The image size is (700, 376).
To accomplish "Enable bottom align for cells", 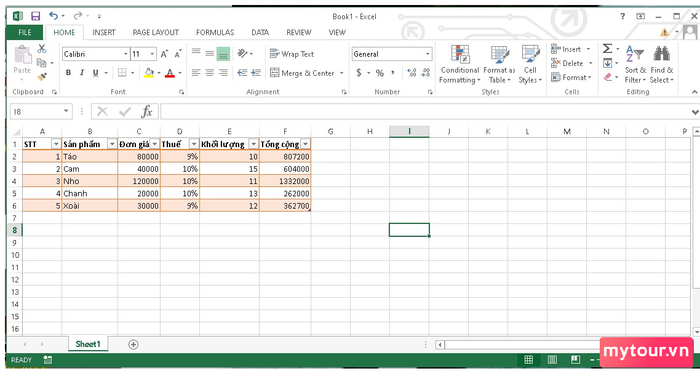I will (223, 54).
